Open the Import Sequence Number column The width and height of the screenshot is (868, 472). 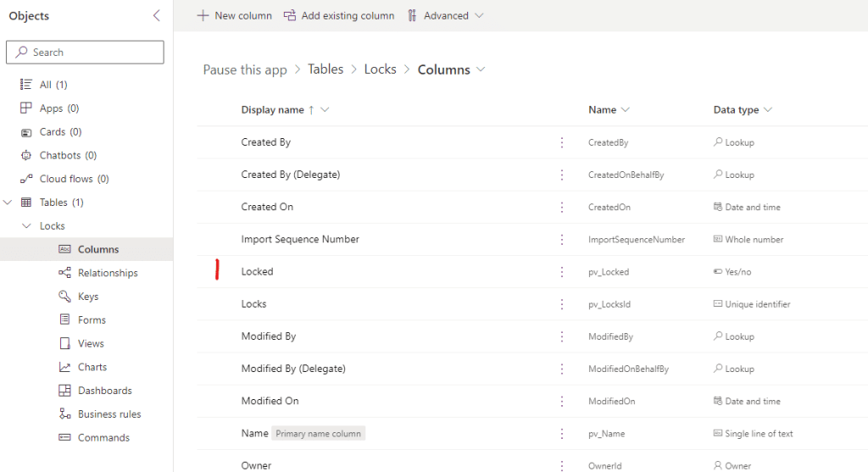tap(300, 240)
